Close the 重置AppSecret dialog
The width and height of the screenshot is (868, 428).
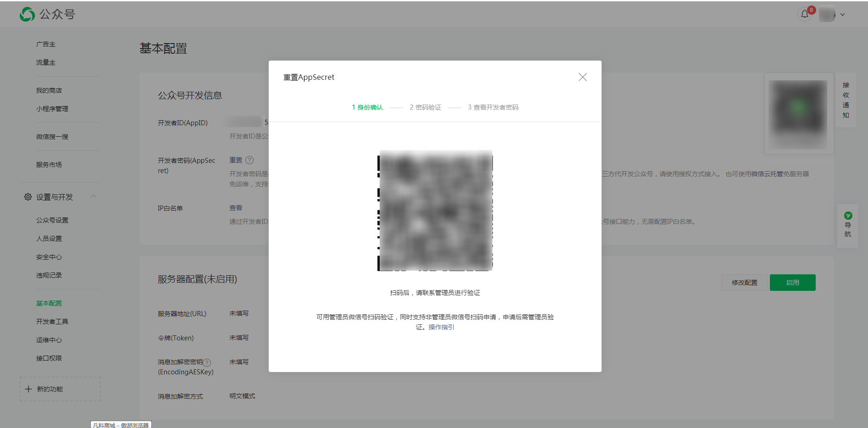pos(582,77)
